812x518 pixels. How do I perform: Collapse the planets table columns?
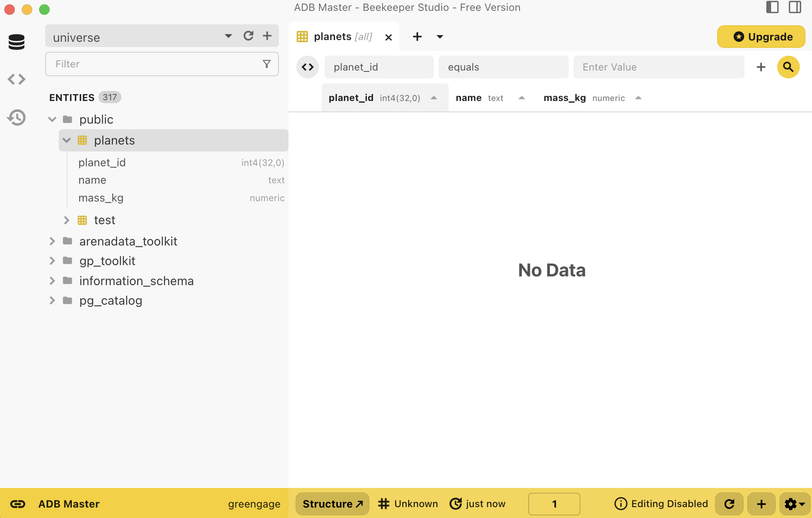click(67, 140)
